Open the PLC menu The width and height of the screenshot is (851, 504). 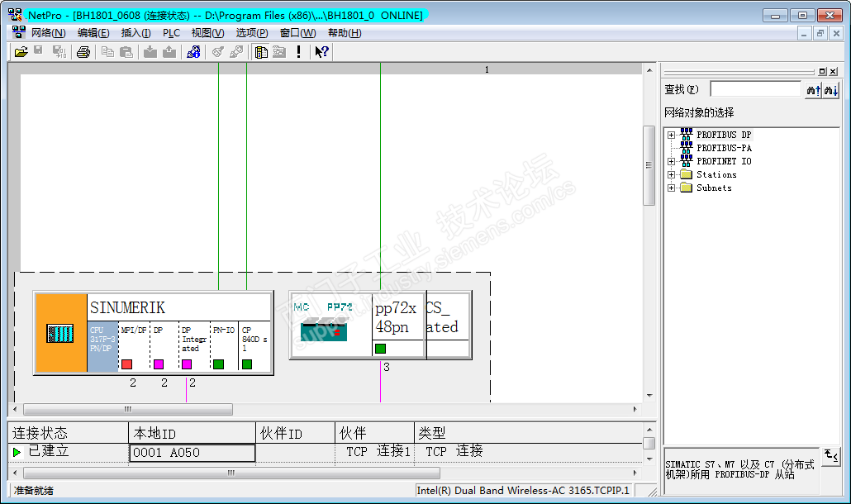(x=171, y=32)
